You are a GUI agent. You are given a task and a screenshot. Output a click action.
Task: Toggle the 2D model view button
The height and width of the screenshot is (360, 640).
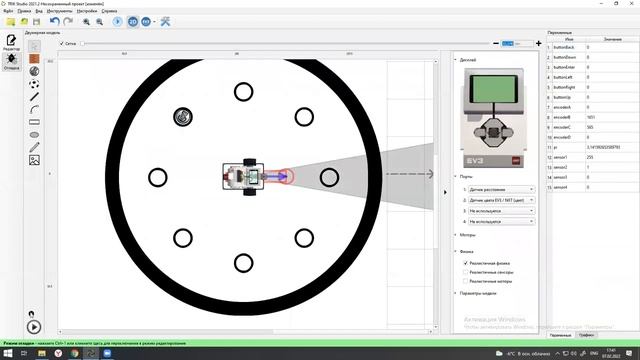pos(133,22)
